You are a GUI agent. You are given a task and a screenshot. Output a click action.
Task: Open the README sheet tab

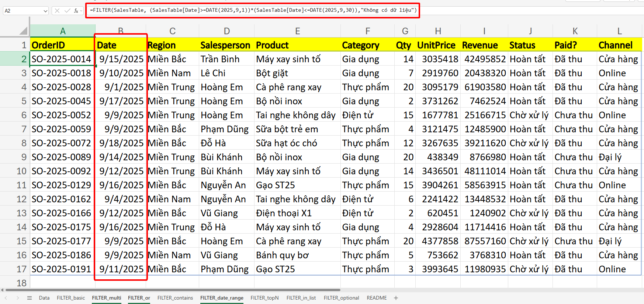377,298
